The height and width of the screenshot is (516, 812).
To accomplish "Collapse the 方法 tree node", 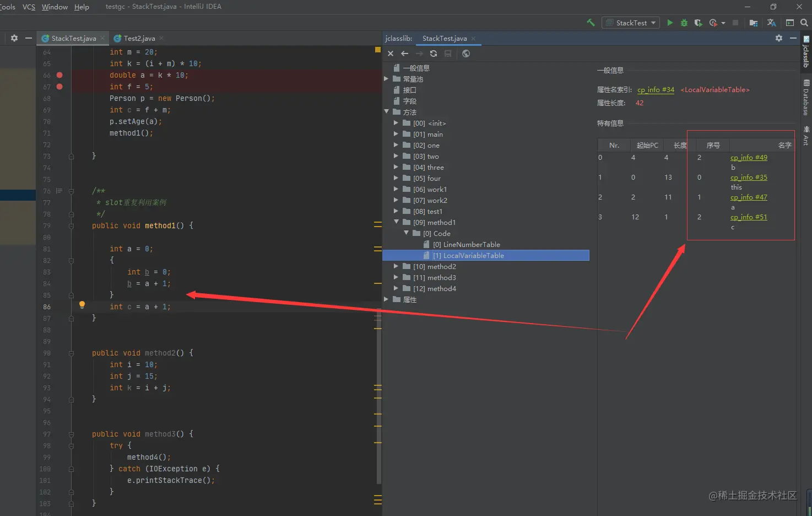I will (x=386, y=112).
